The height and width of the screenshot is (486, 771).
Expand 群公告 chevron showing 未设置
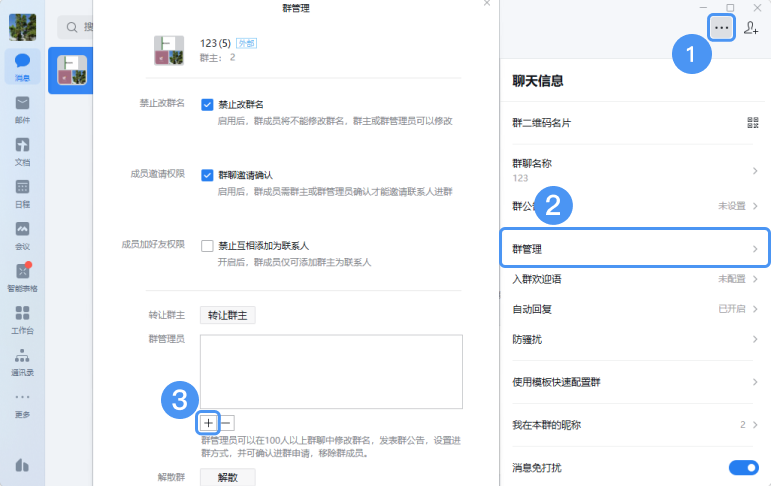[755, 206]
